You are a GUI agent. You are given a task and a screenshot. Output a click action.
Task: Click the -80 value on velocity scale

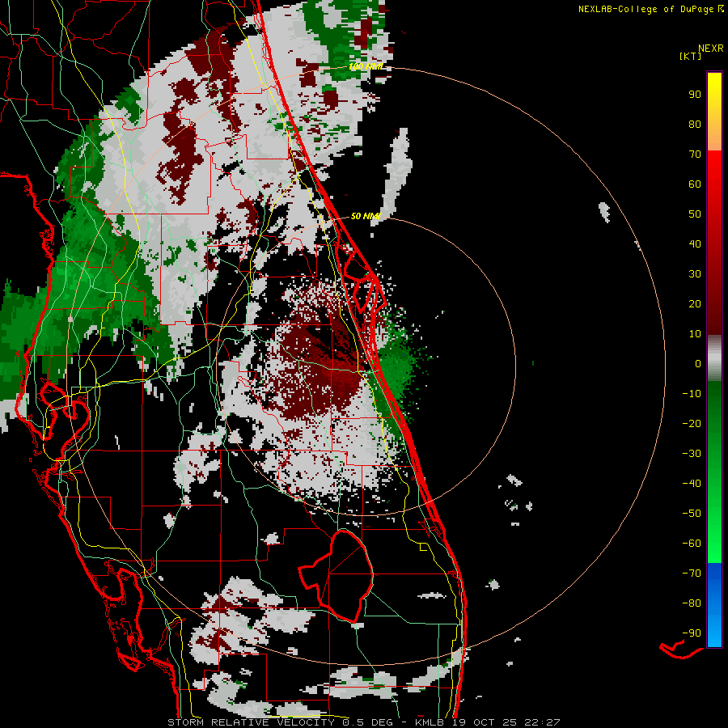coord(692,603)
